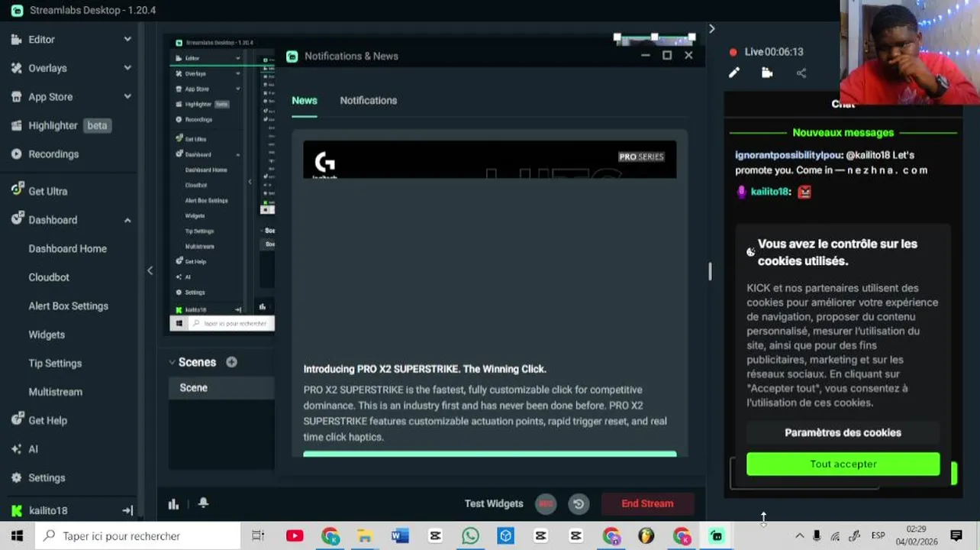Click the Taper ici pour rechercher search box
The height and width of the screenshot is (550, 980).
click(137, 536)
